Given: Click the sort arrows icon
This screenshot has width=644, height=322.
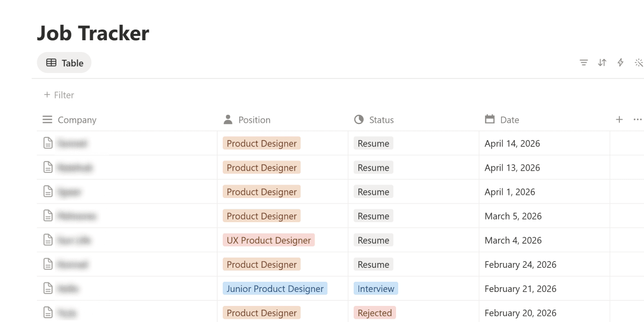Looking at the screenshot, I should click(602, 63).
